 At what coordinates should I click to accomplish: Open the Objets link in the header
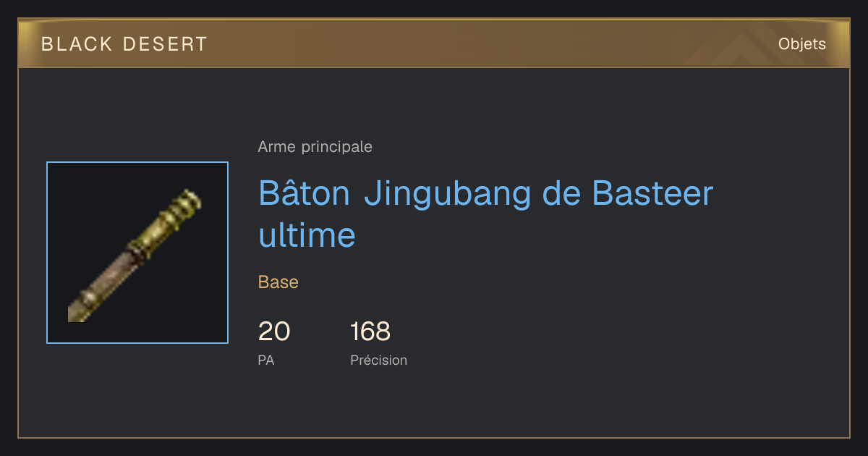[x=801, y=44]
